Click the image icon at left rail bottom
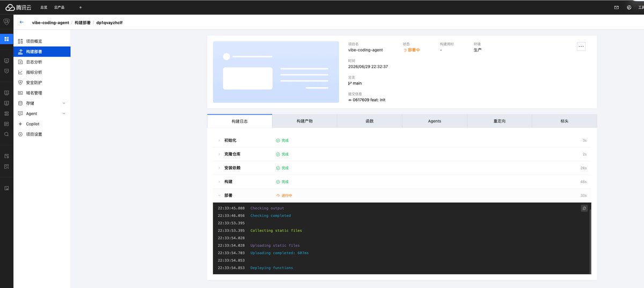Image resolution: width=644 pixels, height=288 pixels. tap(6, 188)
